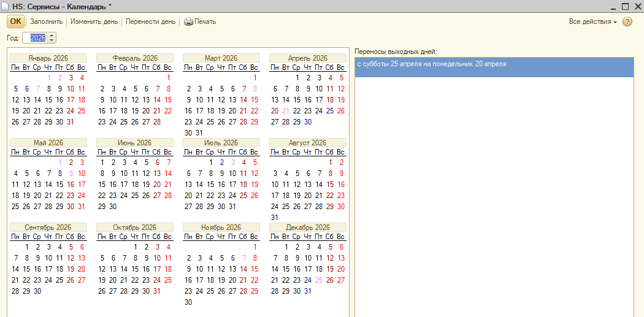Image resolution: width=644 pixels, height=317 pixels.
Task: Select February 23 in the calendar
Action: (x=102, y=122)
